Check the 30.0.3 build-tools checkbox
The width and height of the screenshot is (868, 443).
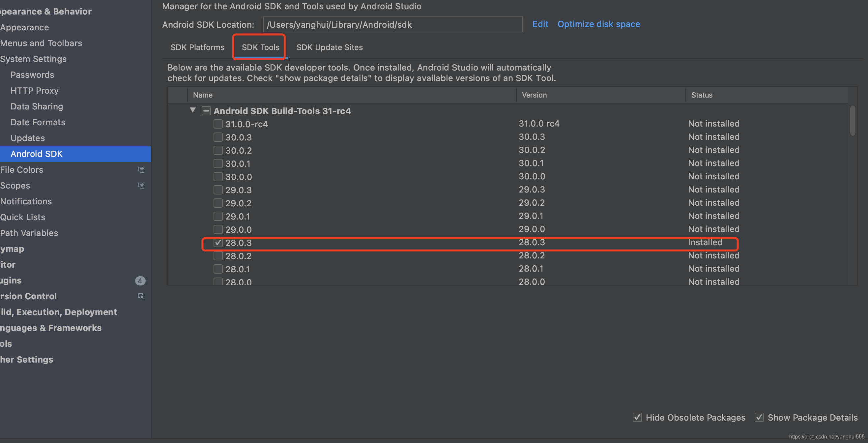point(218,137)
